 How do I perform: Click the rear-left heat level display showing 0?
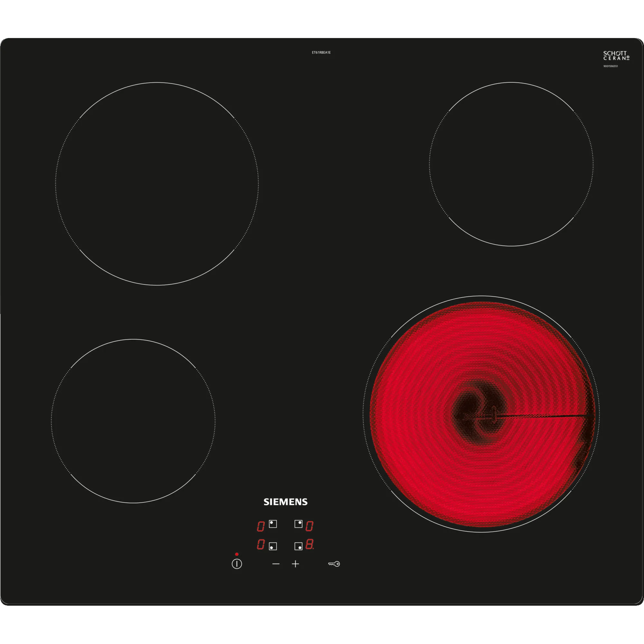click(x=261, y=526)
